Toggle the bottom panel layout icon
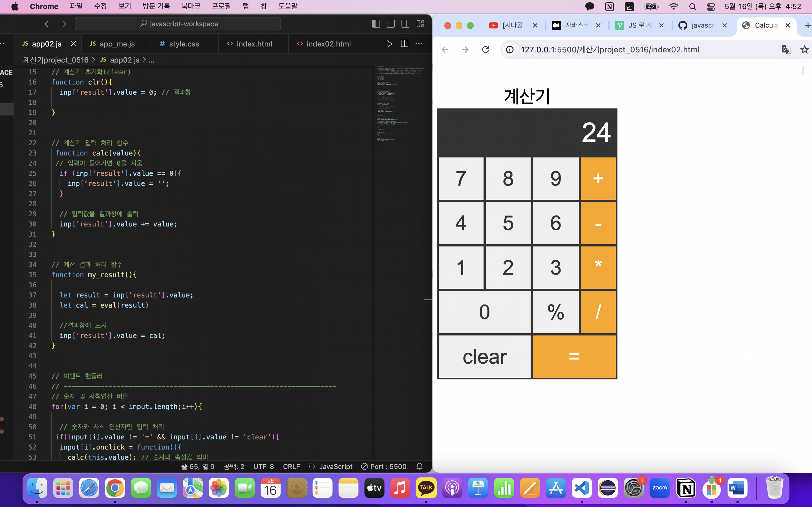Screen dimensions: 812x507 pos(390,24)
